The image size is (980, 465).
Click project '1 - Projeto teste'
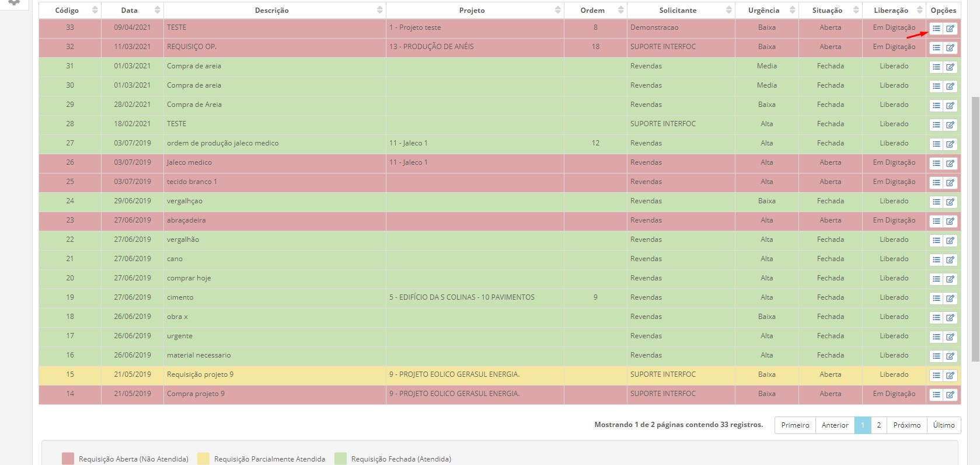click(415, 27)
